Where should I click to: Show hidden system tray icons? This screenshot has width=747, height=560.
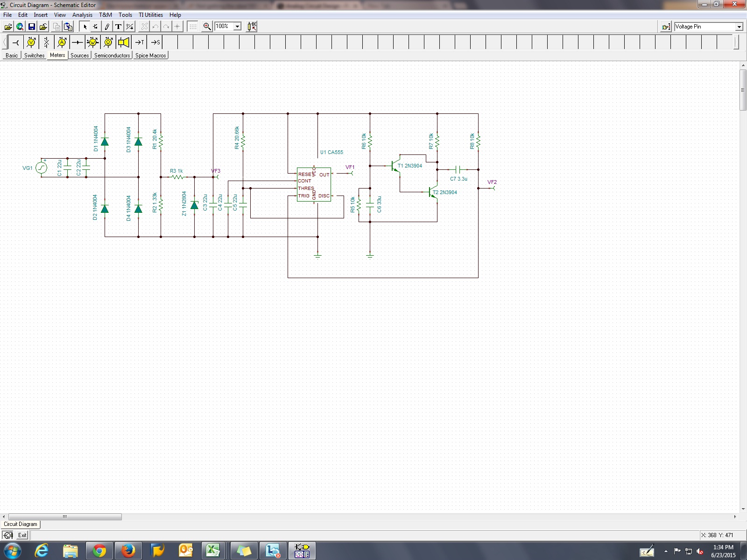[x=666, y=551]
